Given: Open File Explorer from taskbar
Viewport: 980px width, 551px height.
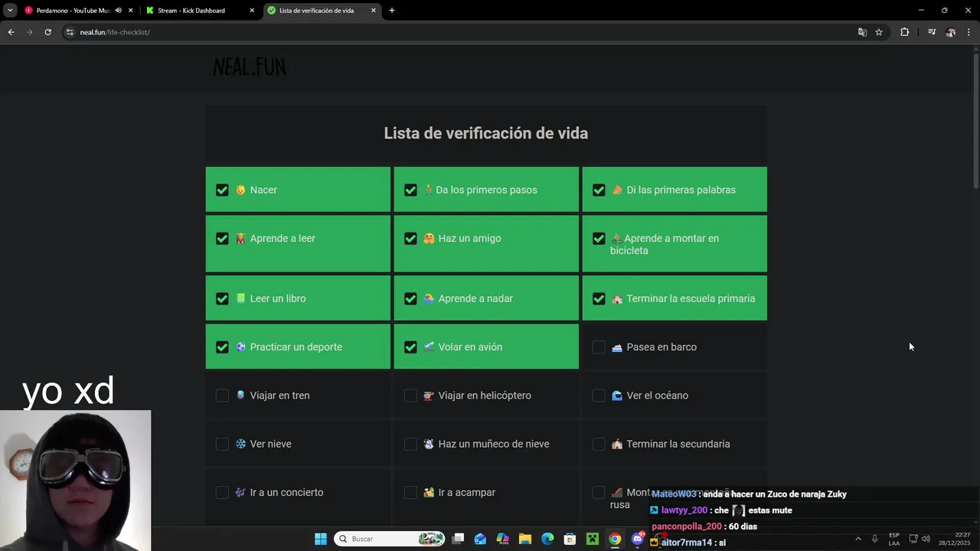Looking at the screenshot, I should [525, 539].
